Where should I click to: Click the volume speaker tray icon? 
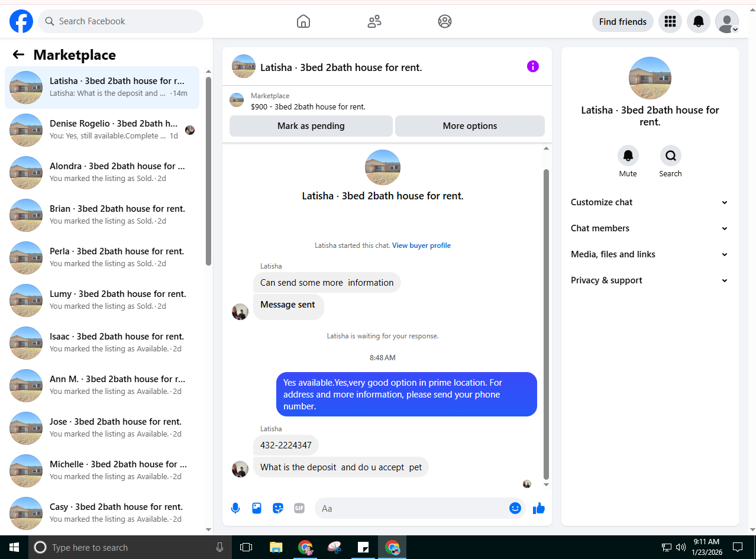(x=680, y=547)
